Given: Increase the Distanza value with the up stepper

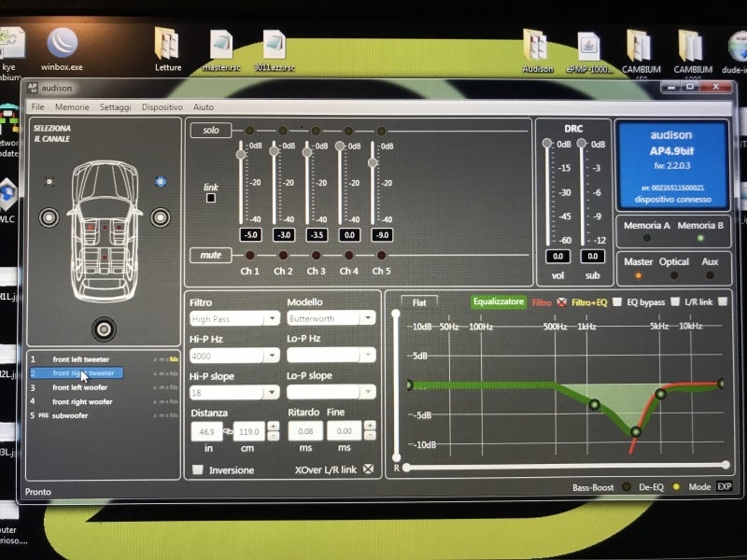Looking at the screenshot, I should (274, 426).
